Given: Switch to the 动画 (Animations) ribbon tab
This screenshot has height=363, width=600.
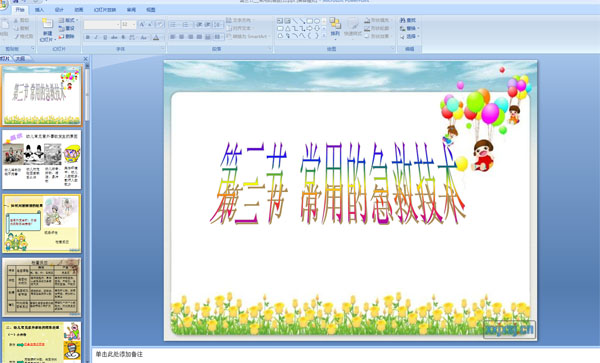Looking at the screenshot, I should pyautogui.click(x=78, y=10).
